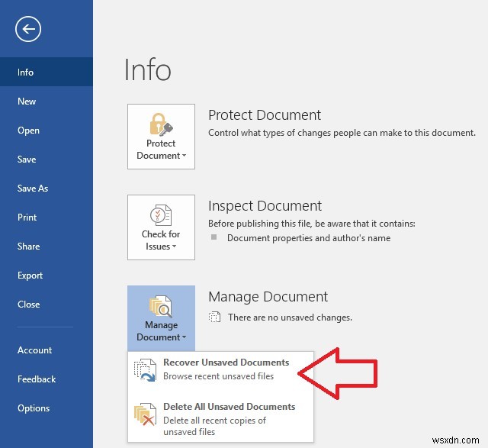Click the 'Control what types of changes' description
The width and height of the screenshot is (488, 448).
[x=342, y=133]
